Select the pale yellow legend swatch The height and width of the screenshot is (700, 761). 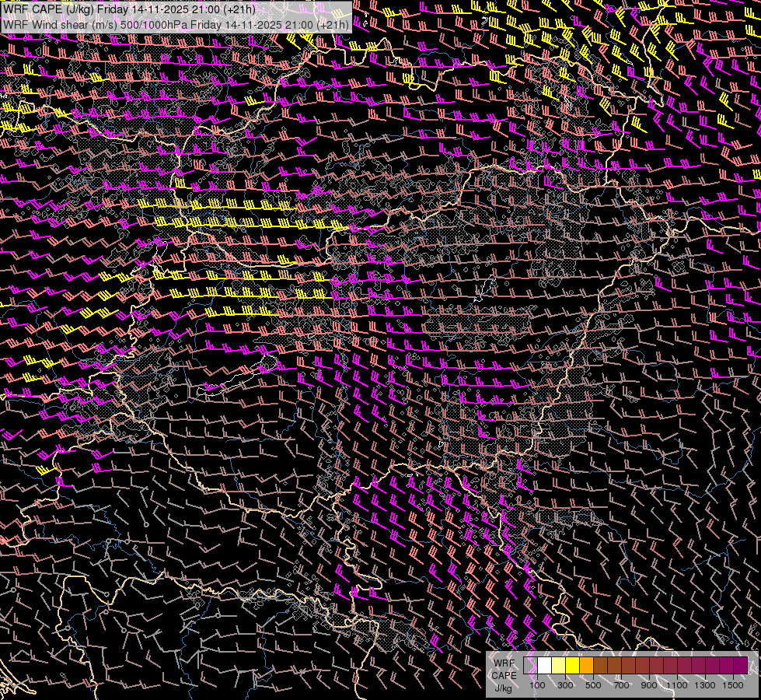click(559, 666)
